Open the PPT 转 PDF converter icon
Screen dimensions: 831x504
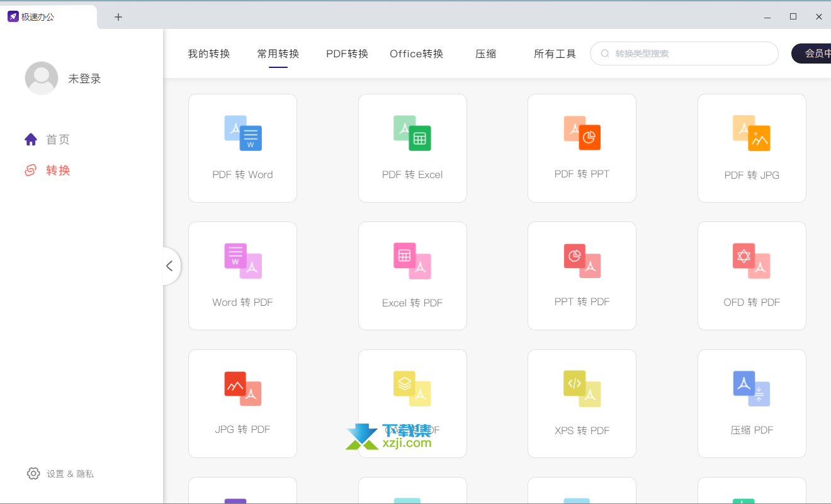click(x=582, y=260)
